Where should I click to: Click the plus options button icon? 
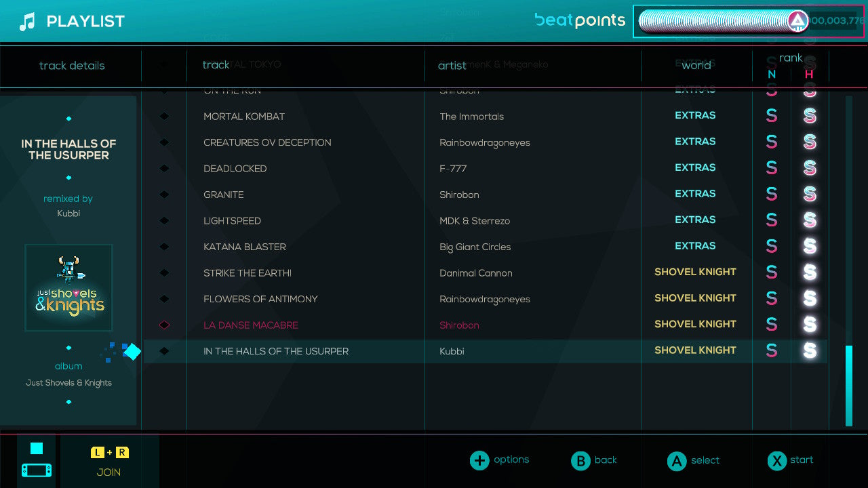(x=479, y=461)
